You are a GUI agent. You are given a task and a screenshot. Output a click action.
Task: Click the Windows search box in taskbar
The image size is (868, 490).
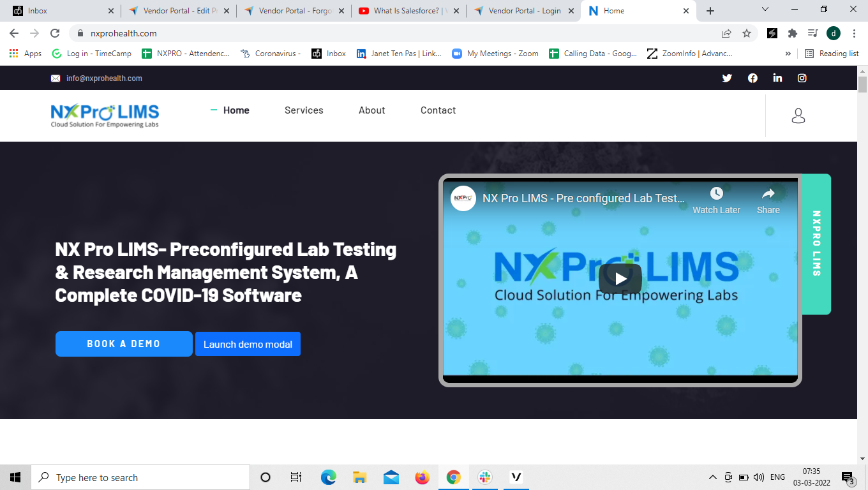[x=140, y=477]
